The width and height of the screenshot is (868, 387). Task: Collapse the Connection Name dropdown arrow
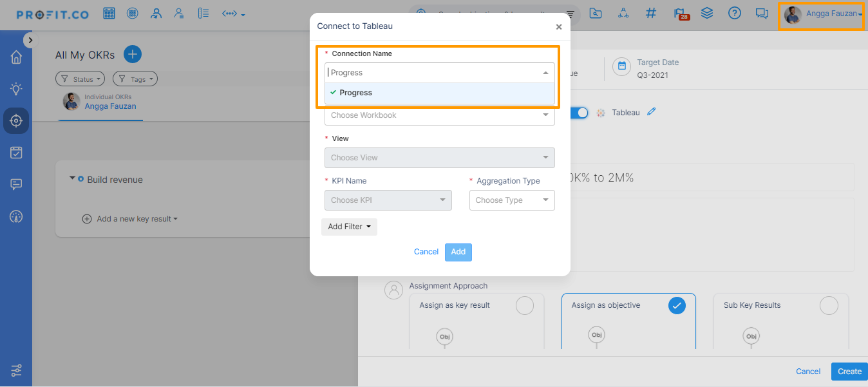pyautogui.click(x=546, y=73)
